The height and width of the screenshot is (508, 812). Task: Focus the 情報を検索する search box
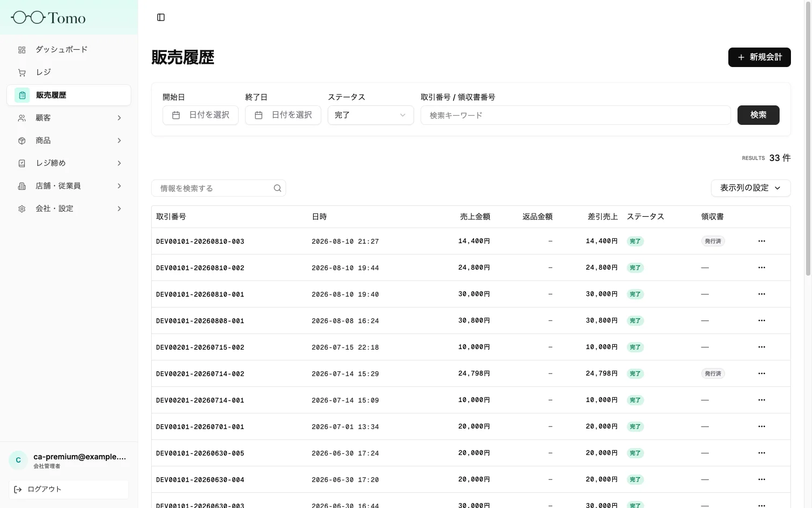[x=218, y=188]
